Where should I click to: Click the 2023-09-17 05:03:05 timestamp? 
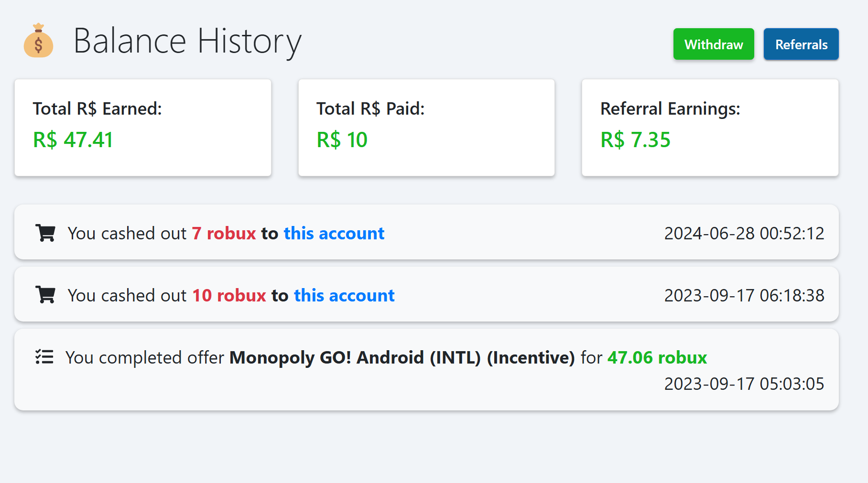coord(744,384)
